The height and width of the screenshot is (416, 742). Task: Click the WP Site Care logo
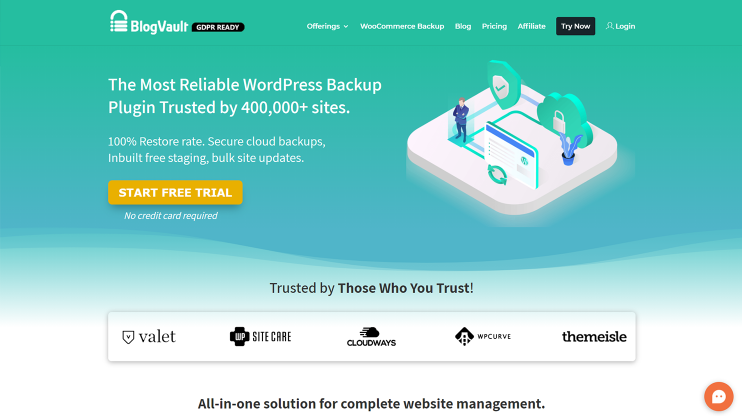click(x=260, y=336)
